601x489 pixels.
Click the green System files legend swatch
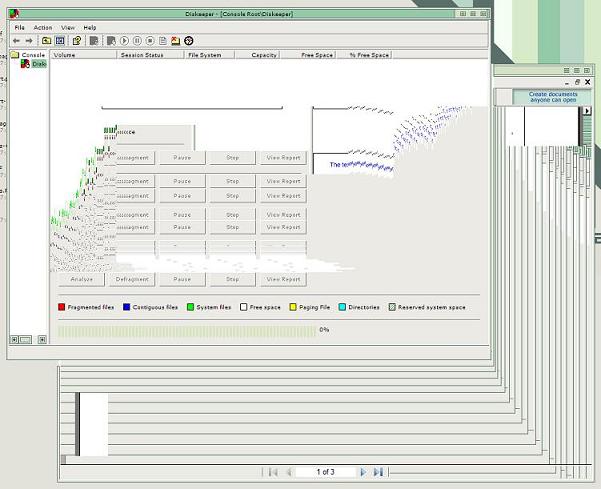pyautogui.click(x=190, y=307)
